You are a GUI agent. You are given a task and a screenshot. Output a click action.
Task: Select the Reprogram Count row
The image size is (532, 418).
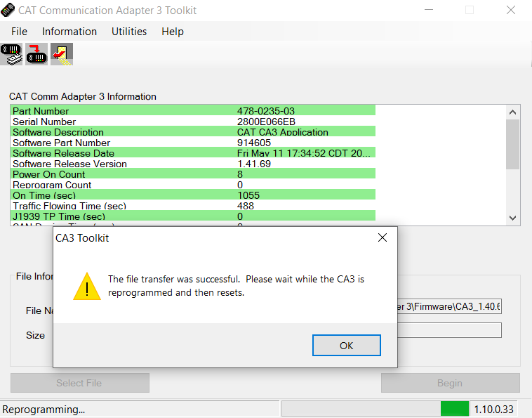click(x=193, y=184)
